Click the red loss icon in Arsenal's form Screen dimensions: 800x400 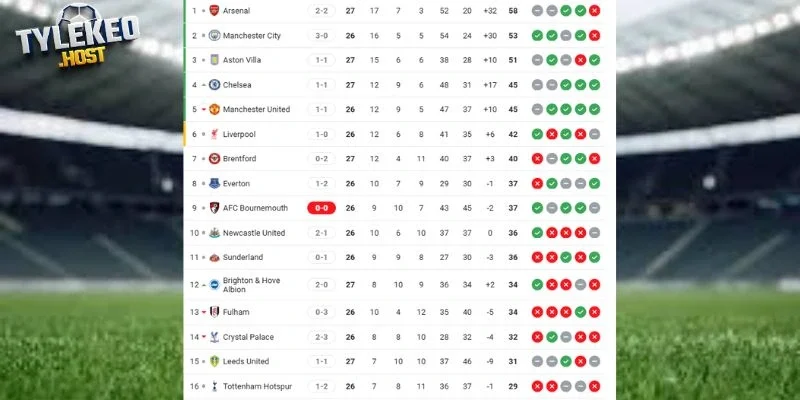[x=595, y=10]
